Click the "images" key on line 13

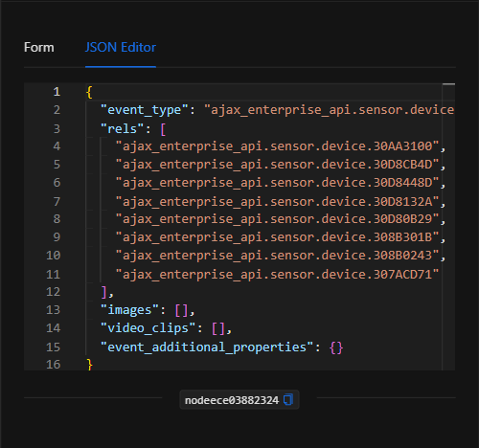129,310
